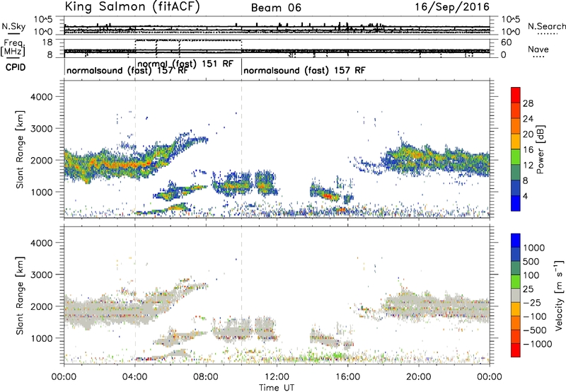
Task: Select the "08:00" time tick label
Action: point(206,377)
